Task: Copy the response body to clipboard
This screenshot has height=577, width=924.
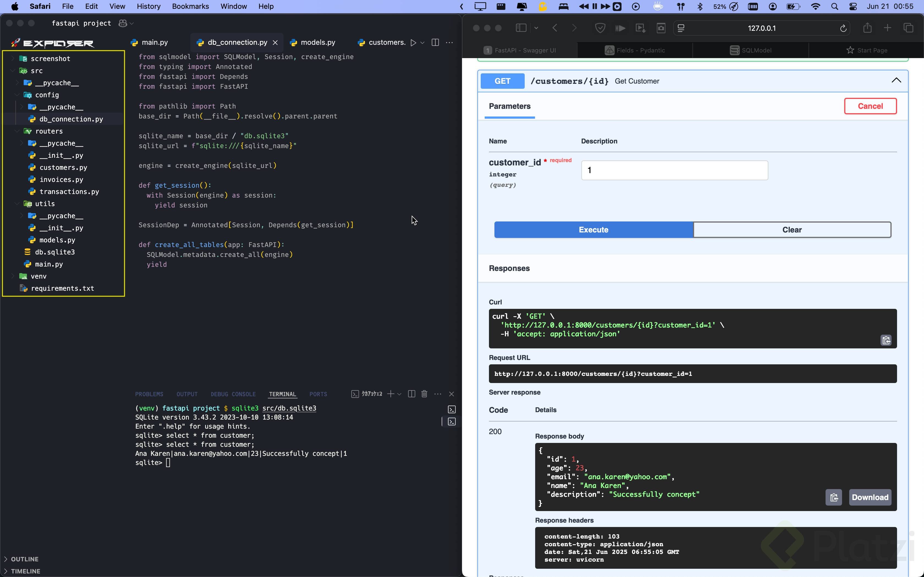Action: [x=834, y=497]
